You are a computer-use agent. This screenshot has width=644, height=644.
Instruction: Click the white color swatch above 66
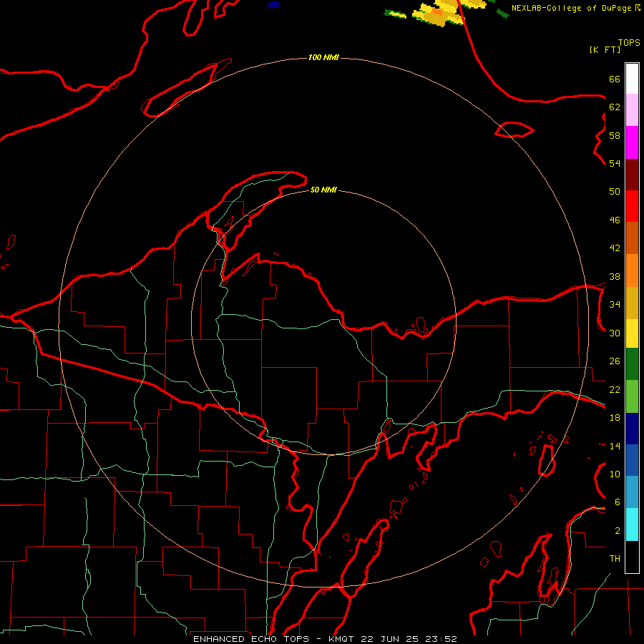[x=632, y=79]
